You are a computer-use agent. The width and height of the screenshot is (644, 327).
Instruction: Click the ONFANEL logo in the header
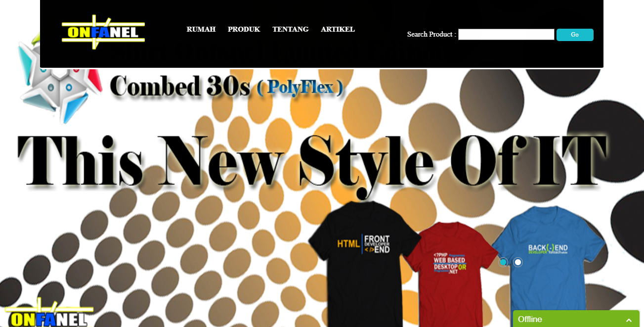103,32
